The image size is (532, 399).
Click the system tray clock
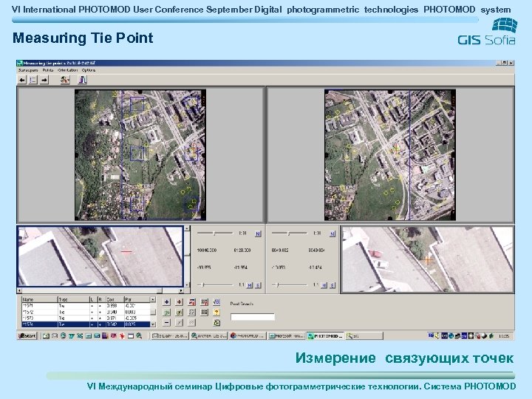[x=504, y=336]
